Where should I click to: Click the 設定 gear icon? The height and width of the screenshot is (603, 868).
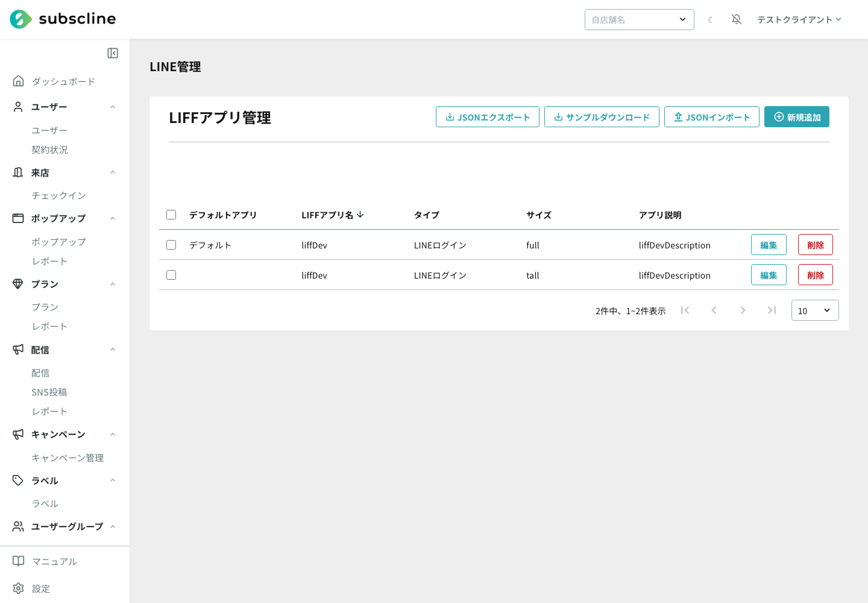click(x=19, y=589)
